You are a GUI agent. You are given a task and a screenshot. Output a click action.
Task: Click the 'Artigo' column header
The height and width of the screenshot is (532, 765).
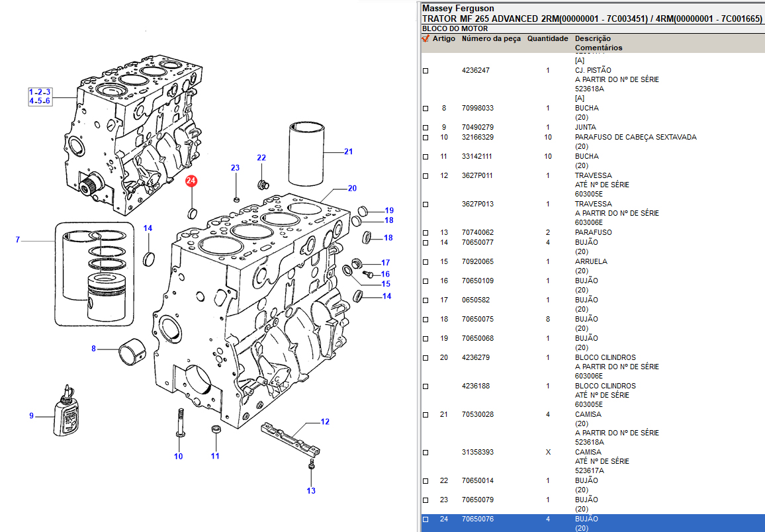click(444, 39)
